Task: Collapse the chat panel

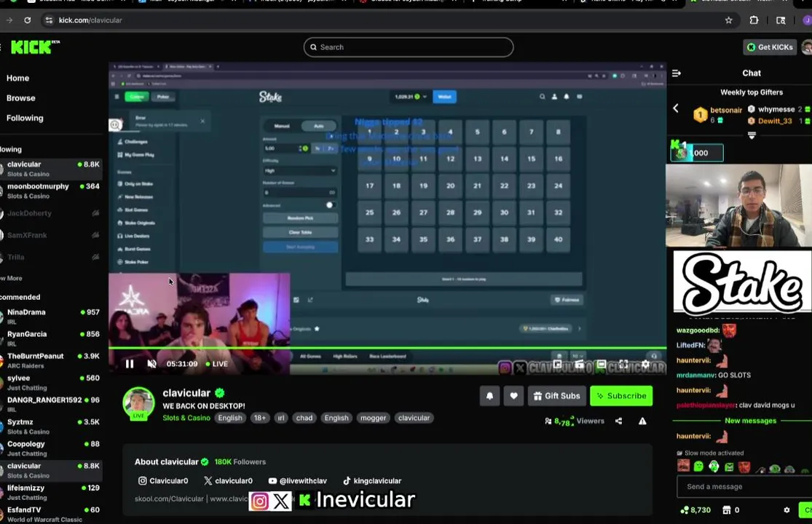Action: [677, 73]
